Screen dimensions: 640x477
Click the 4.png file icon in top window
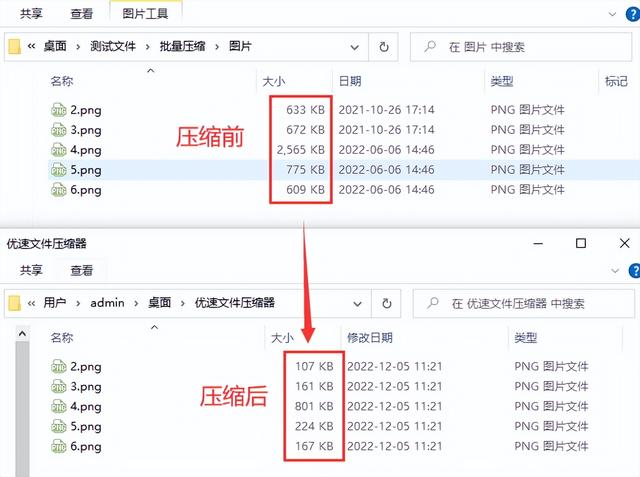click(59, 150)
